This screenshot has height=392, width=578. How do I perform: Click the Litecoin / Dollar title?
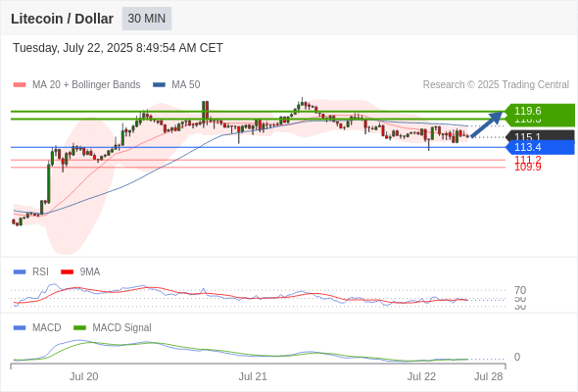pyautogui.click(x=62, y=19)
